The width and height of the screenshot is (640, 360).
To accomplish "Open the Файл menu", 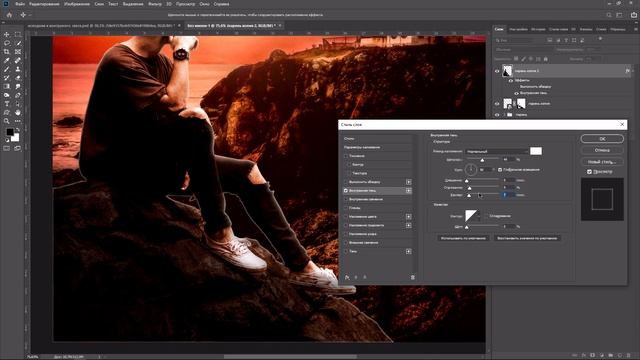I will coord(20,4).
